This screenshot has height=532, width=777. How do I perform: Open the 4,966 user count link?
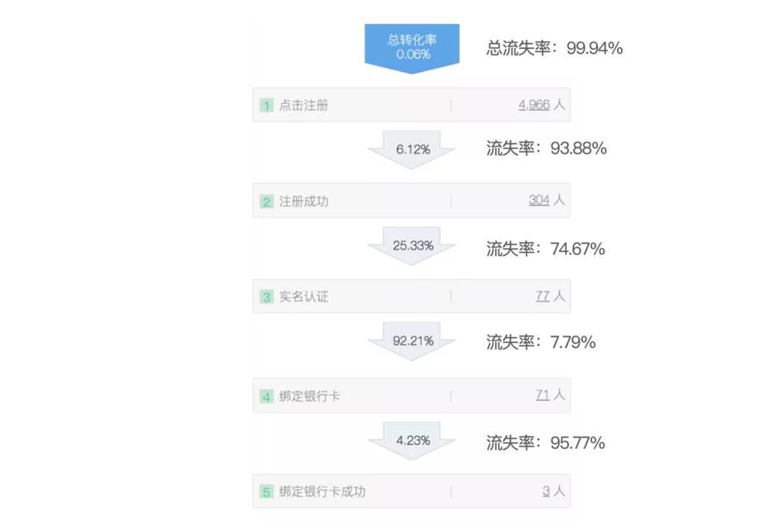534,105
